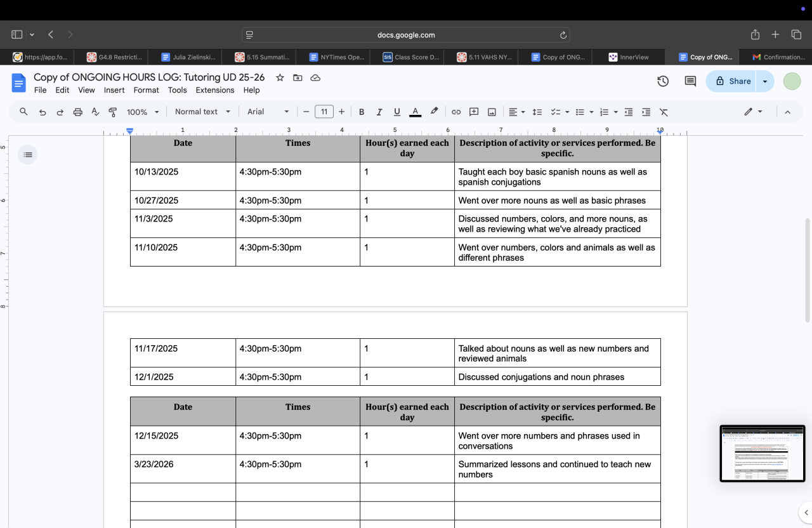Click the font size field showing 11
Screen dimensions: 812x528
tap(324, 112)
